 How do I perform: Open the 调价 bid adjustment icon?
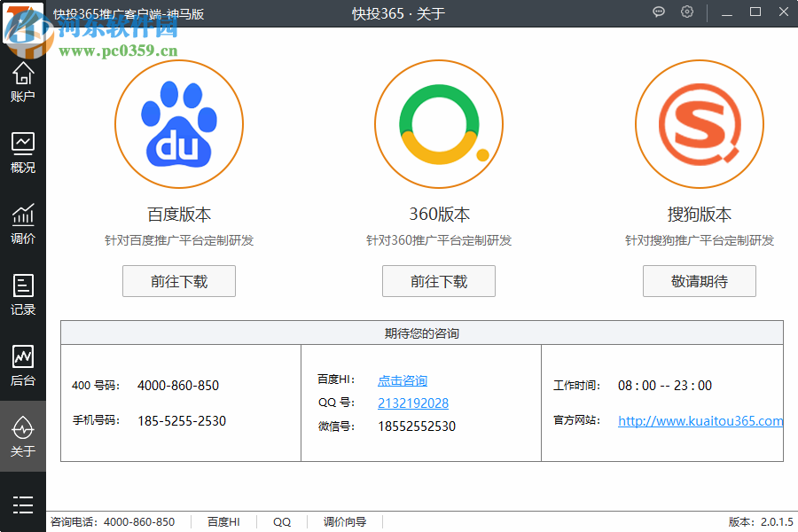[x=23, y=222]
